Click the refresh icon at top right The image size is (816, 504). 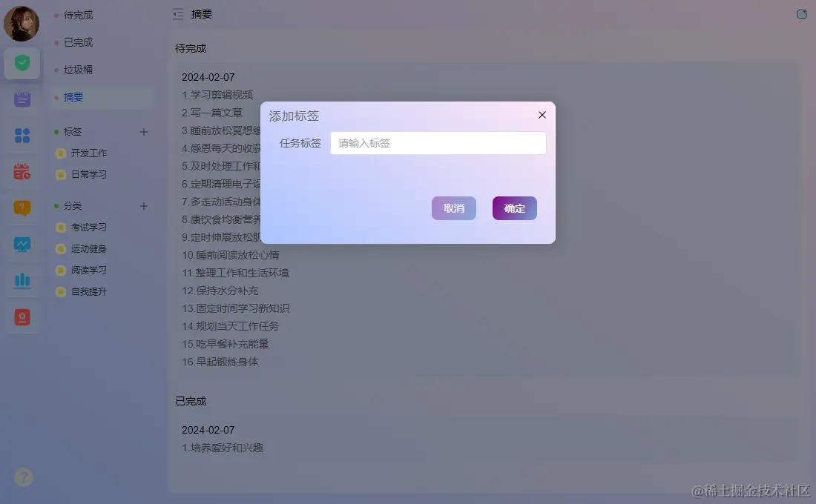click(801, 14)
